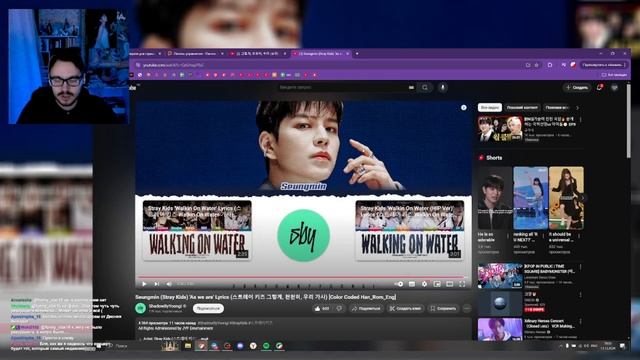Open options for the sphere live video
Viewport: 640px width, 360px height.
pos(580,294)
